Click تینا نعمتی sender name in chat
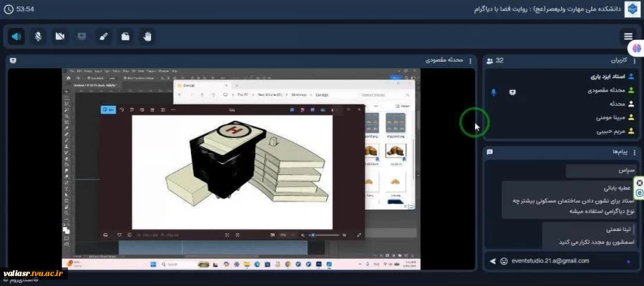Viewport: 644px width, 286px height. click(617, 230)
